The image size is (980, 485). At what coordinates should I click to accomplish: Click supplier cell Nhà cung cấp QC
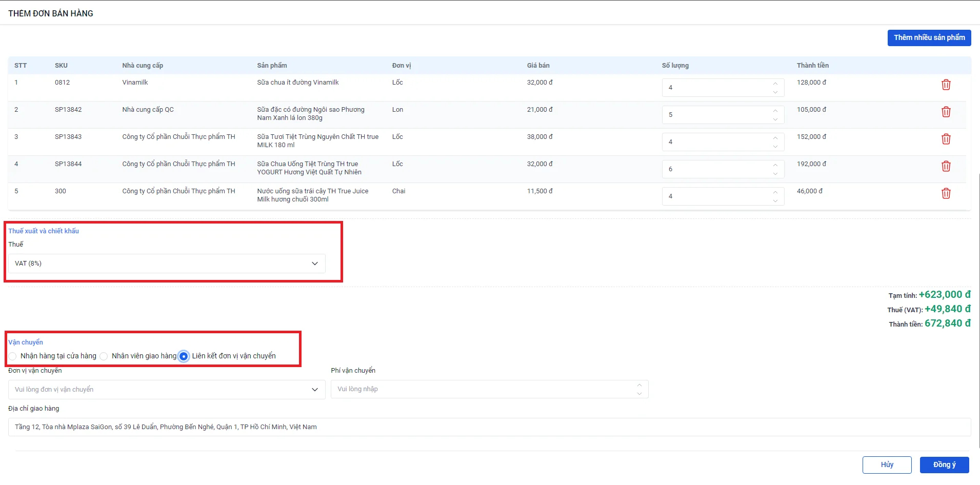tap(148, 110)
